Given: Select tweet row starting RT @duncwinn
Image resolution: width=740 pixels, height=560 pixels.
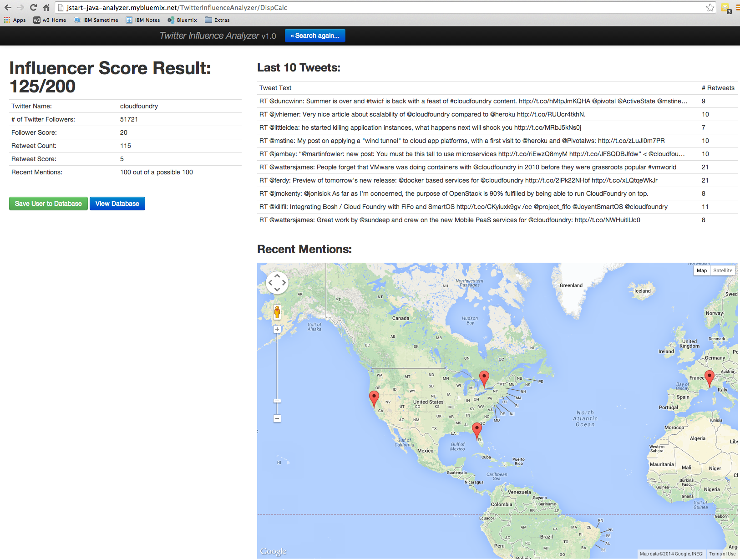Looking at the screenshot, I should pyautogui.click(x=497, y=101).
